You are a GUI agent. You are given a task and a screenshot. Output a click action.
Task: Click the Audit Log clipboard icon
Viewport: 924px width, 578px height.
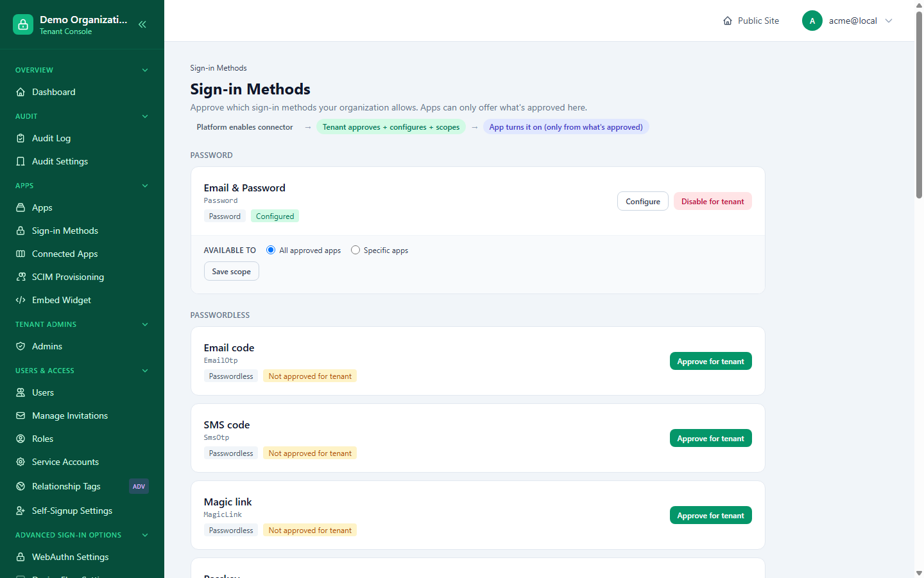tap(21, 138)
